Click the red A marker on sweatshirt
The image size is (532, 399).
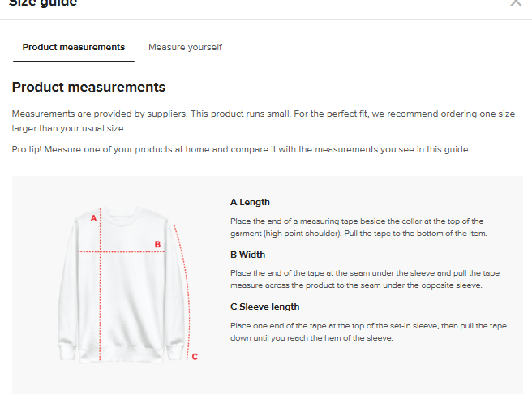(x=93, y=218)
